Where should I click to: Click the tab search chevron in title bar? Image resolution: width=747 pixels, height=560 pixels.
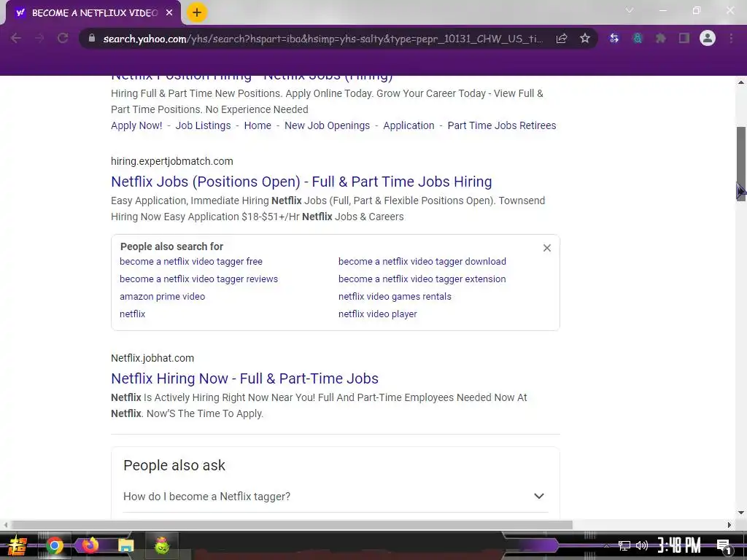coord(630,10)
